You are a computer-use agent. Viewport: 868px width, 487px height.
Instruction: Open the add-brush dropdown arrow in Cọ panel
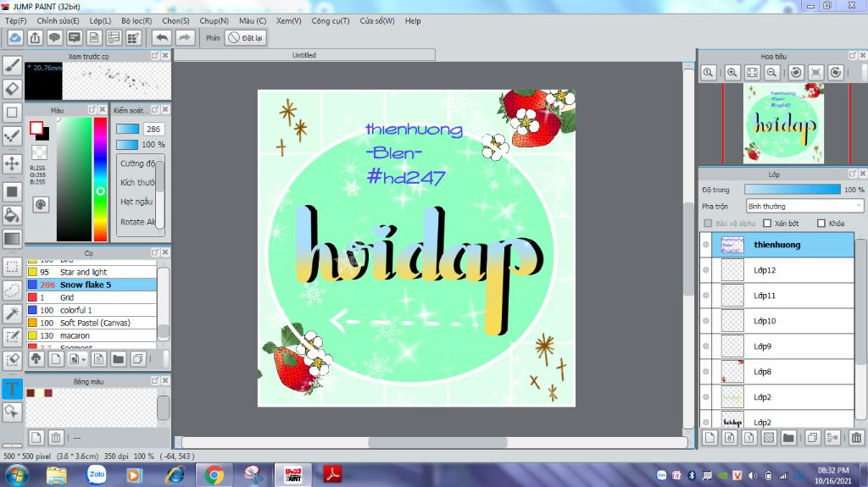[x=84, y=360]
